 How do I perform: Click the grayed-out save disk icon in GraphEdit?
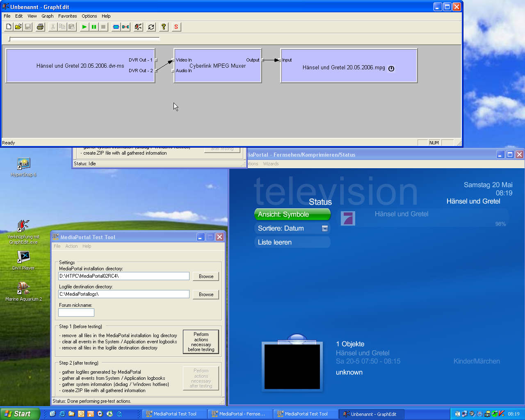click(27, 27)
